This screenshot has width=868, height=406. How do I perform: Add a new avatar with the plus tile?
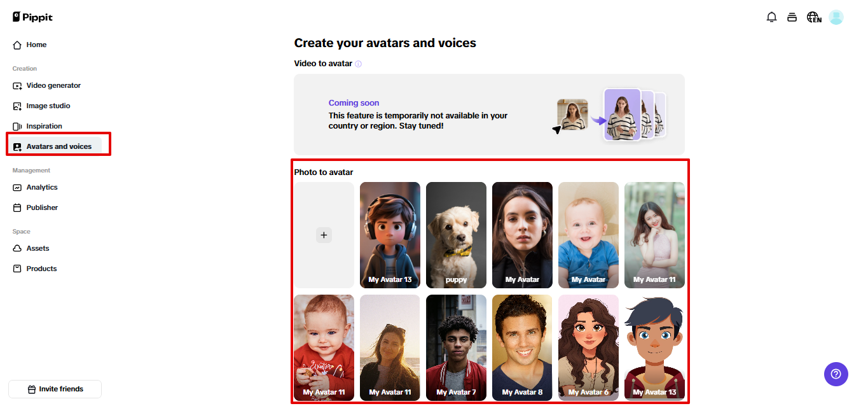coord(324,235)
